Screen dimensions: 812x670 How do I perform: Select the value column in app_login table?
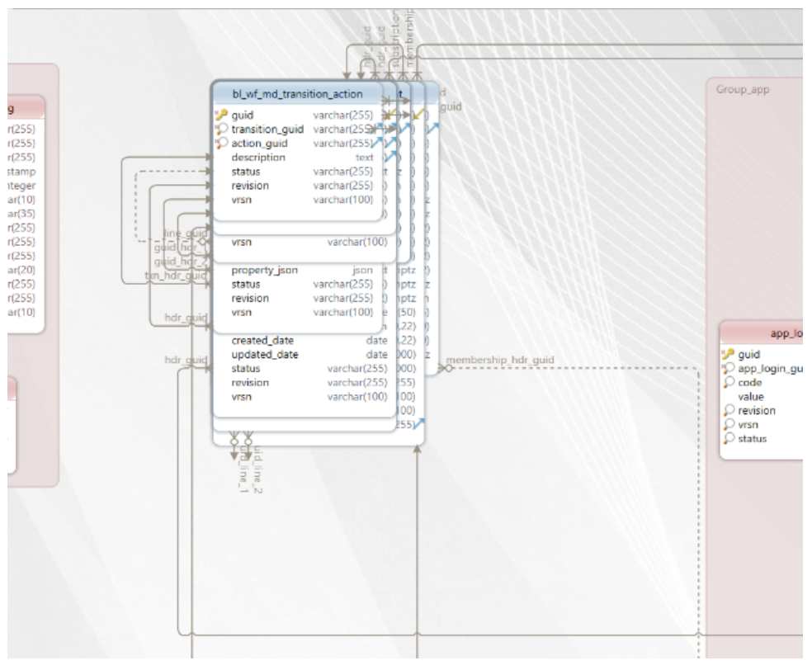tap(750, 397)
